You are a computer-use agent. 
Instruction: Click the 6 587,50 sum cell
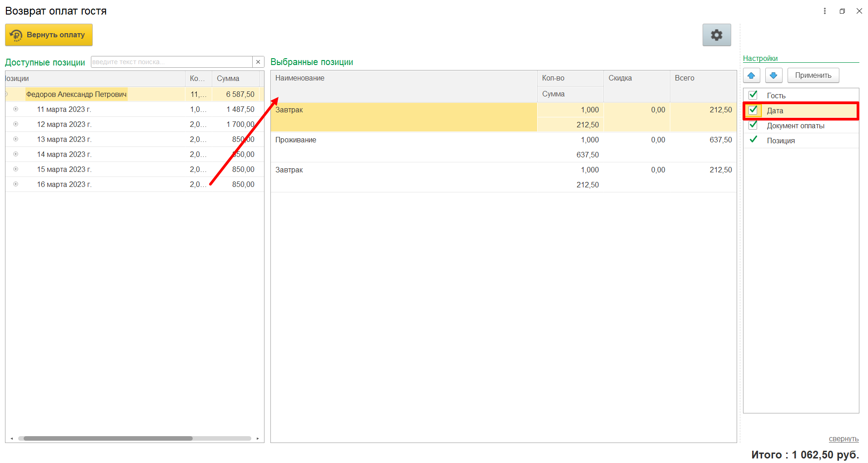(x=240, y=94)
